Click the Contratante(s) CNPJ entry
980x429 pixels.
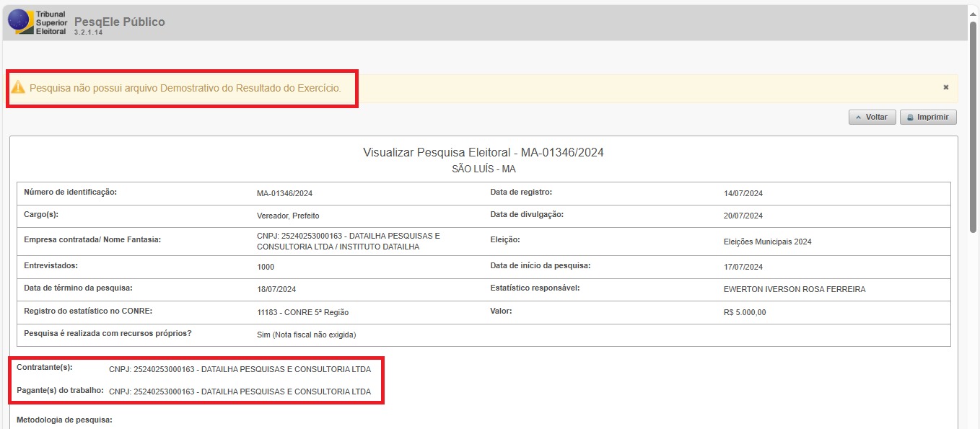point(240,369)
